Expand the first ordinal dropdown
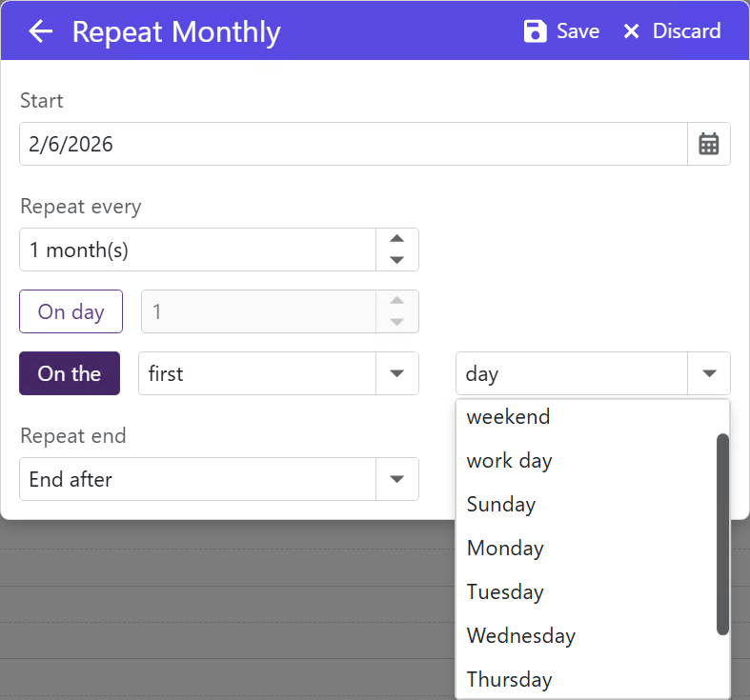 click(397, 373)
